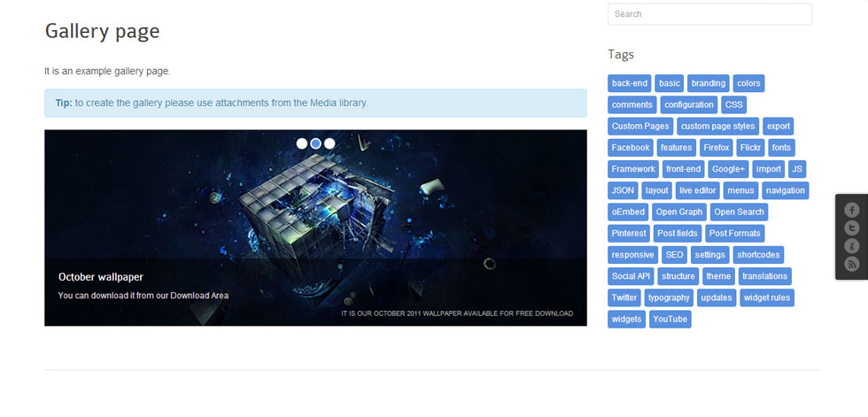View posts tagged 'Open Search'

739,212
